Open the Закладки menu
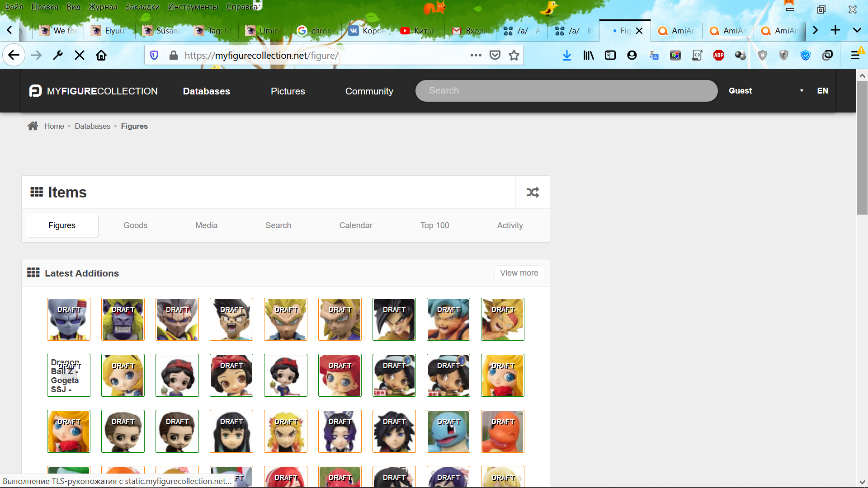The width and height of the screenshot is (868, 488). (x=142, y=7)
